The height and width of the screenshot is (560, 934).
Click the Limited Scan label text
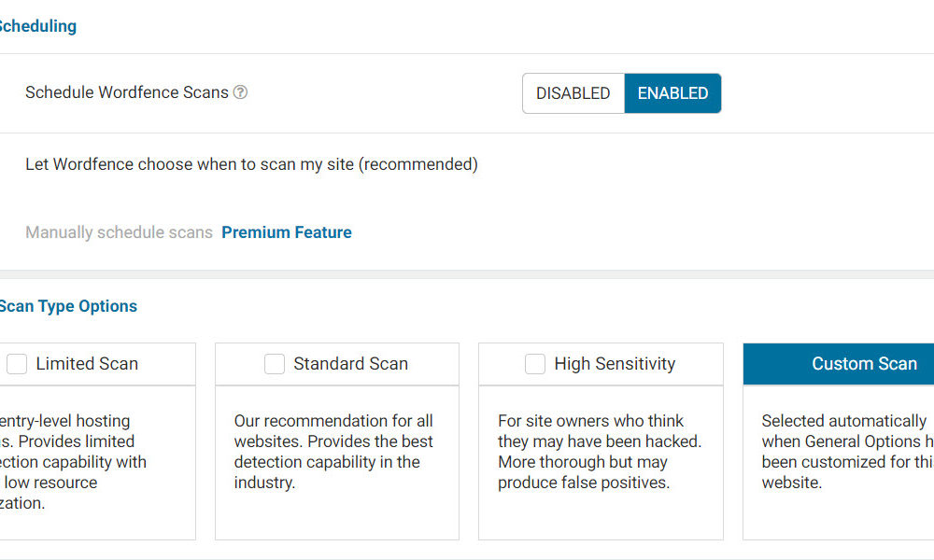pos(87,364)
